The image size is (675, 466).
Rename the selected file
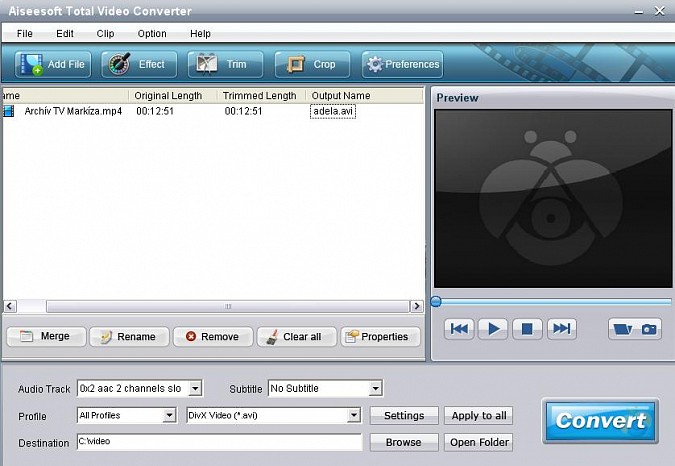(x=129, y=336)
